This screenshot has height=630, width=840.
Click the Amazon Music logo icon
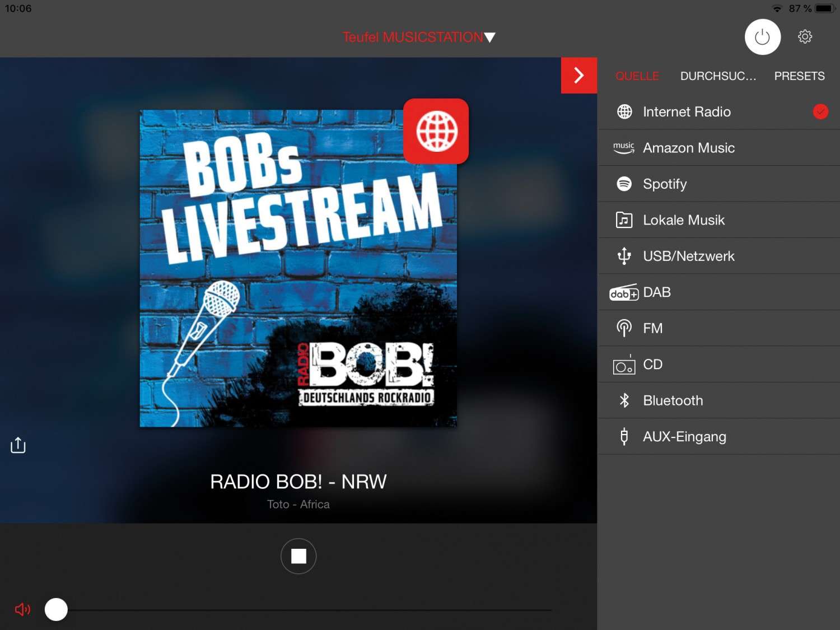click(x=624, y=148)
